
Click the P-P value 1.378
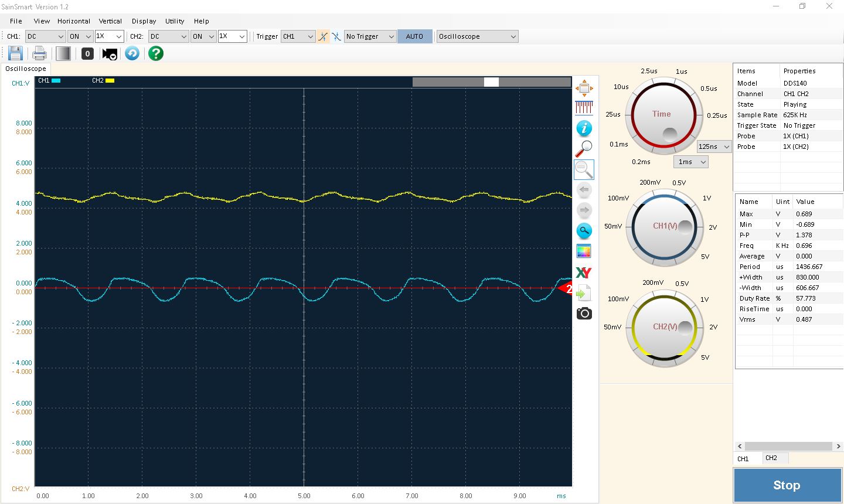coord(804,235)
